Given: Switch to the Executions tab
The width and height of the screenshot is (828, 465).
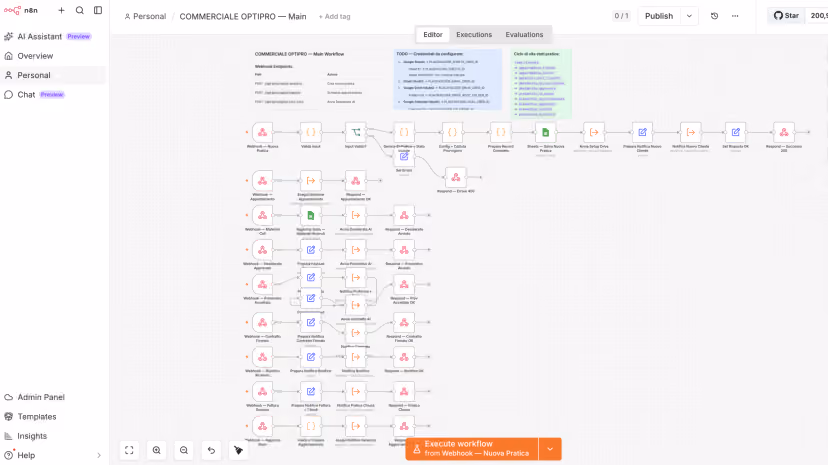Looking at the screenshot, I should point(474,34).
